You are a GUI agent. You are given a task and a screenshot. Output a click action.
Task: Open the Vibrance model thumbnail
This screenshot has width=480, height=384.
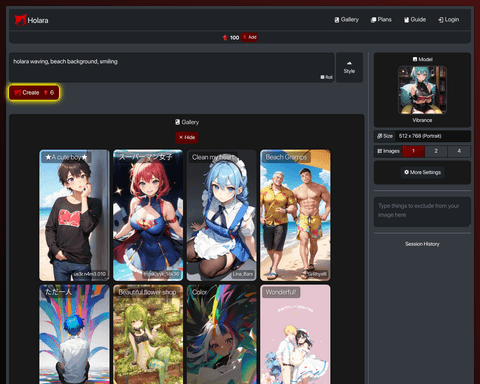(422, 90)
